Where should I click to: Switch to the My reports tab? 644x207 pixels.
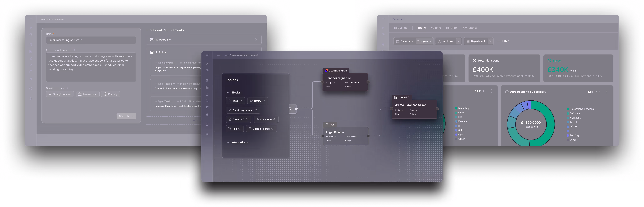[470, 28]
